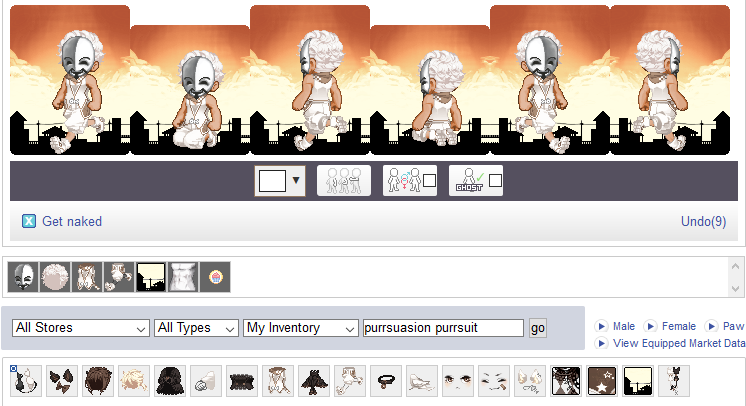Equip the blonde hair inventory item

tap(134, 381)
